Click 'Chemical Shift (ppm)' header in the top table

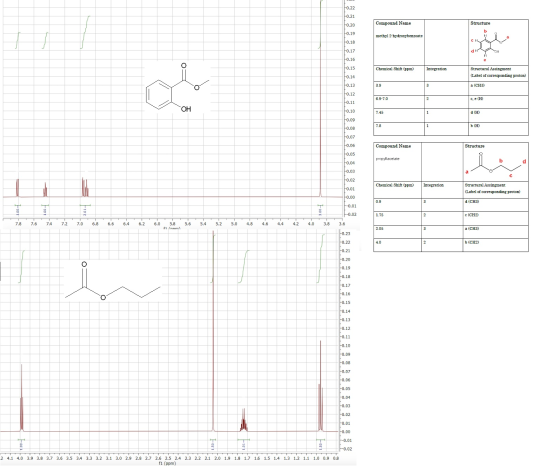click(x=395, y=69)
